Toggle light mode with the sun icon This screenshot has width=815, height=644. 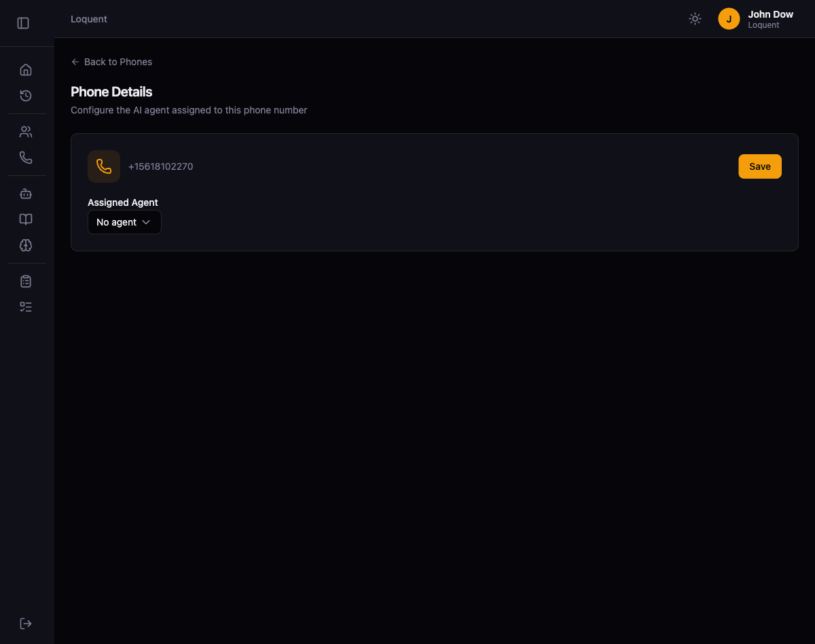[x=695, y=18]
